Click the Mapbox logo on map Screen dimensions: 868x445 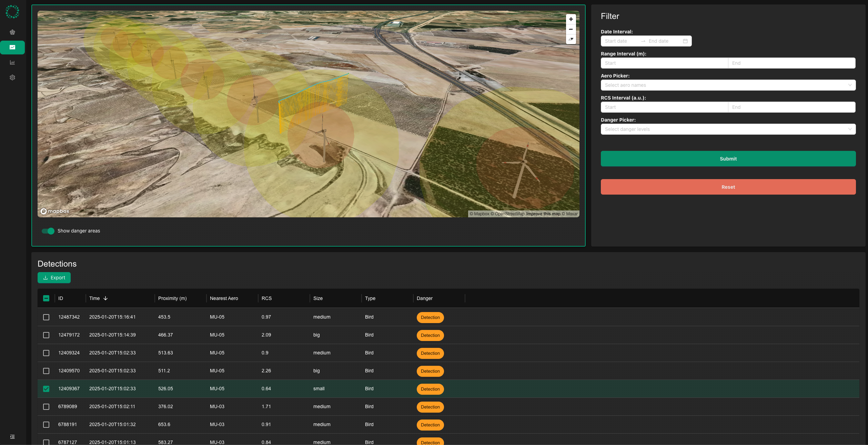point(55,211)
